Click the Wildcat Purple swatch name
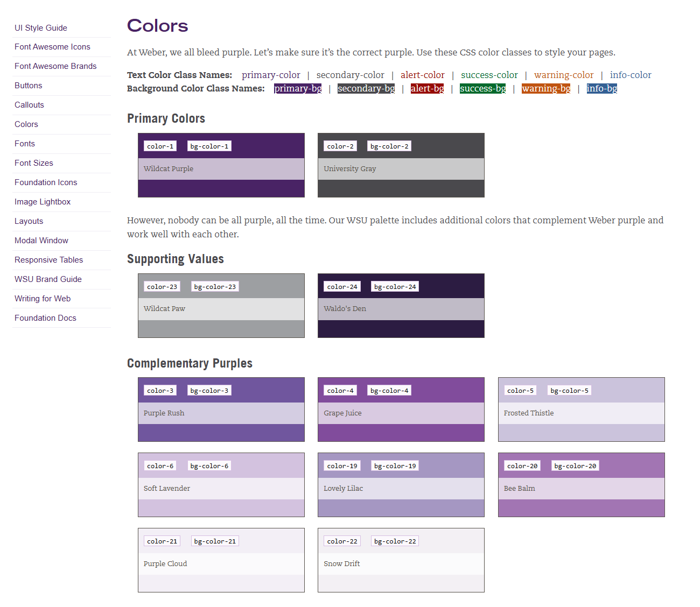Screen dimensions: 700x607 (x=169, y=169)
